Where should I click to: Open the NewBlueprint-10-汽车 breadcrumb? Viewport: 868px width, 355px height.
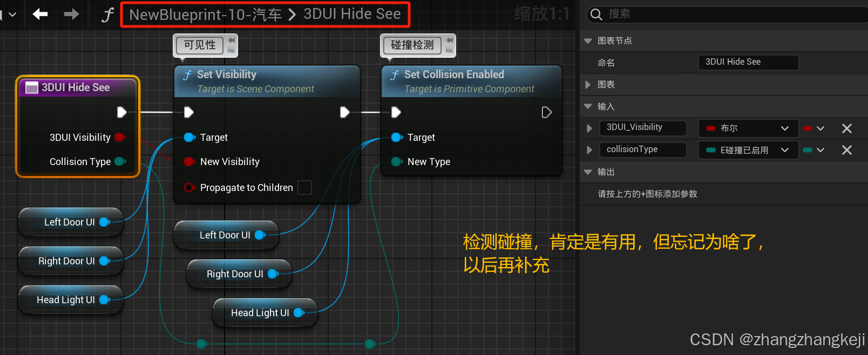tap(206, 15)
